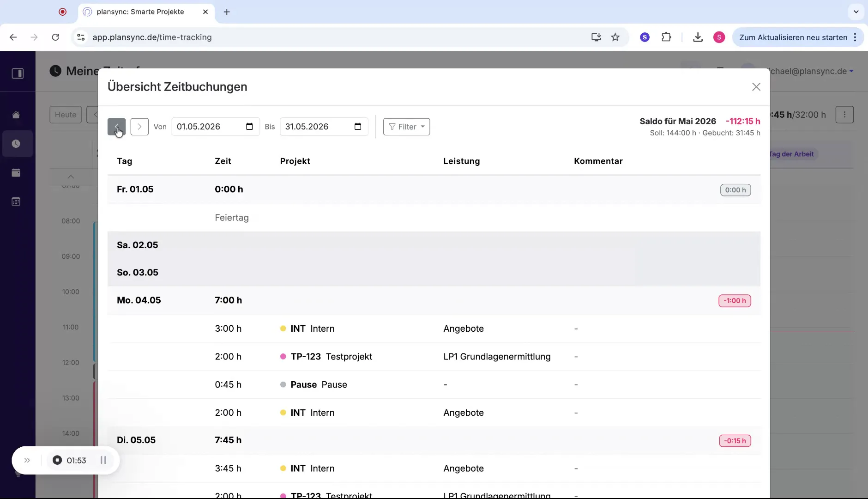Open the 0:45 h Pause booking

[x=434, y=384]
